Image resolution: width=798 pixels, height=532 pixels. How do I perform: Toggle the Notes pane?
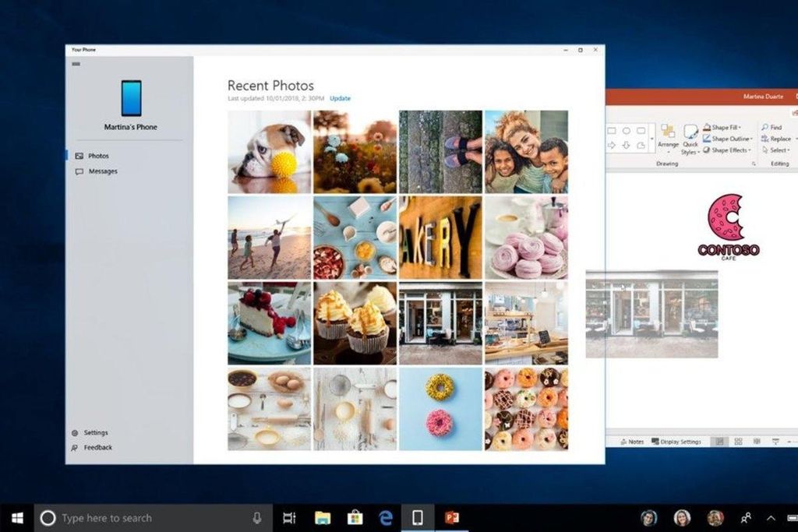point(635,441)
